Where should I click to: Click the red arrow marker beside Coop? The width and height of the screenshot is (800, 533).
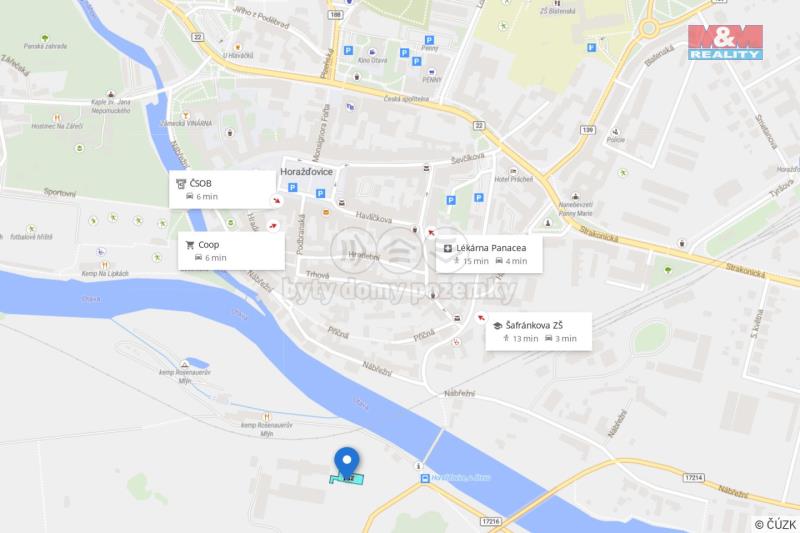273,225
